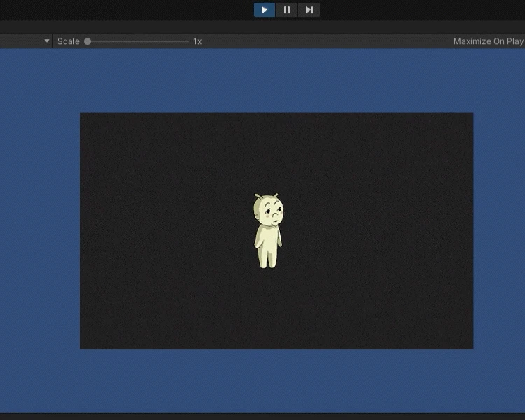Pause the game with the Pause button
The width and height of the screenshot is (525, 420).
coord(286,10)
